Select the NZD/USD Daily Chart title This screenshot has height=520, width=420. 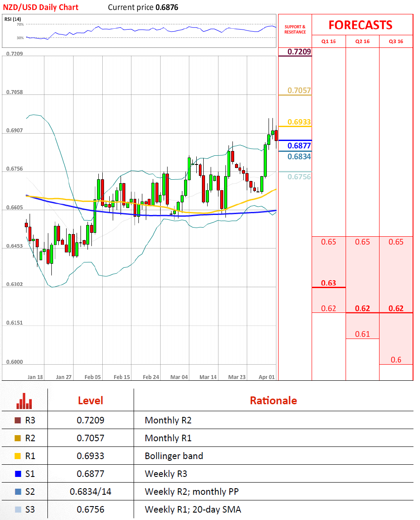[x=40, y=7]
